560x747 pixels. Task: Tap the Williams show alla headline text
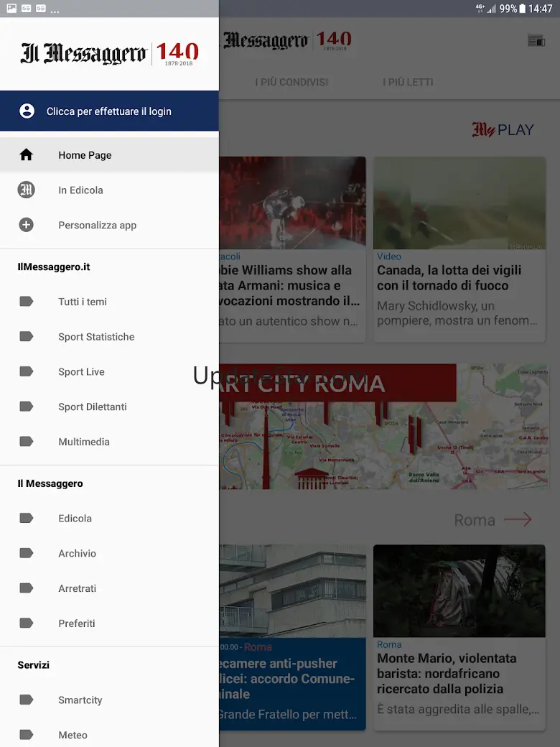click(x=289, y=285)
